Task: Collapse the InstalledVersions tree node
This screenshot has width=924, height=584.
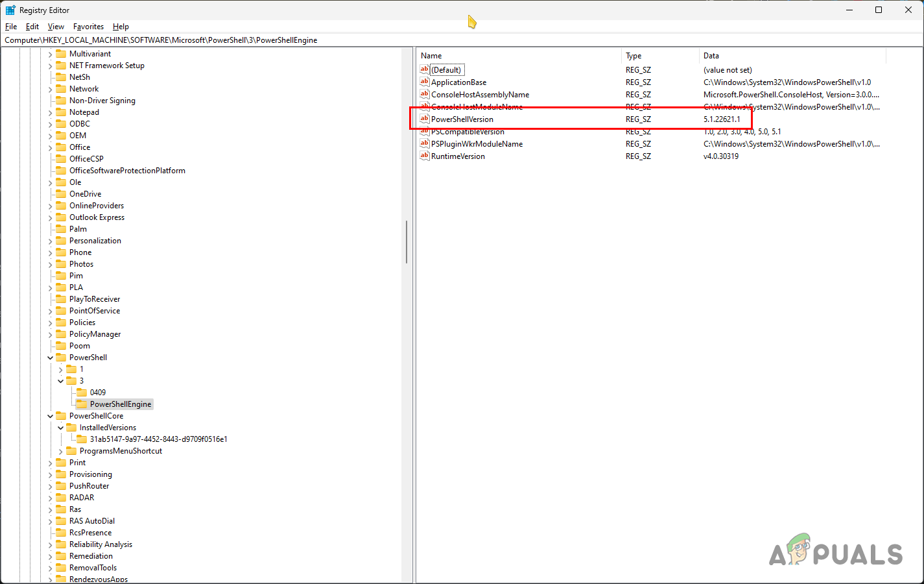Action: click(60, 427)
